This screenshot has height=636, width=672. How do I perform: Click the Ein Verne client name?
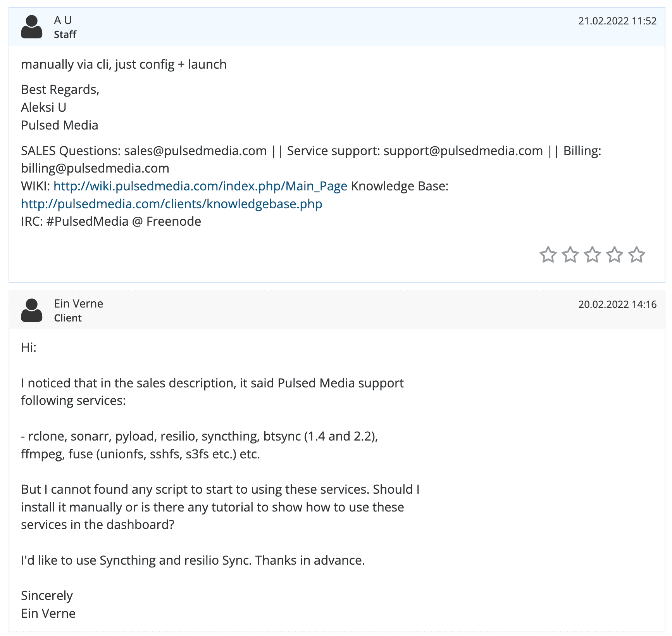[x=79, y=304]
